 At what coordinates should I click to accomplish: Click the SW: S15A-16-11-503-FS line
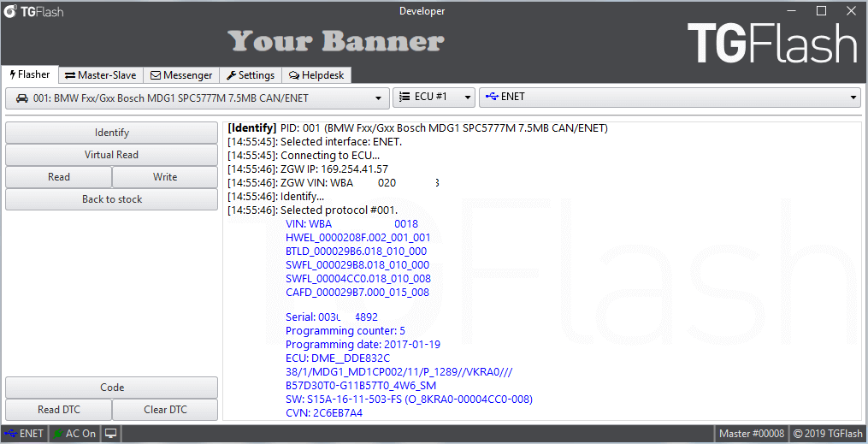click(409, 400)
